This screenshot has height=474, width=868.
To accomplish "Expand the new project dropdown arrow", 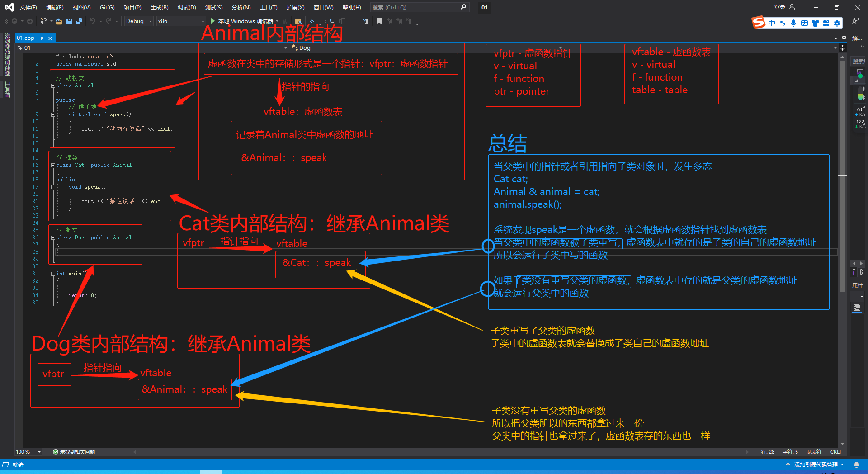I will (51, 21).
